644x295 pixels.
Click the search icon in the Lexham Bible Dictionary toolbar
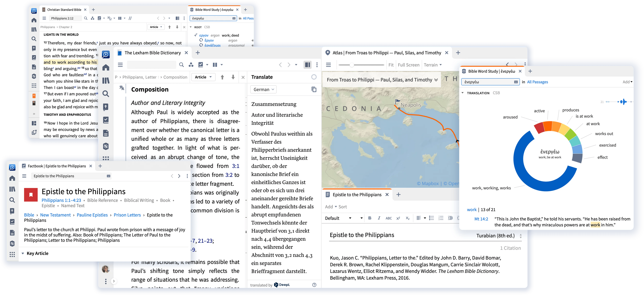tap(182, 65)
